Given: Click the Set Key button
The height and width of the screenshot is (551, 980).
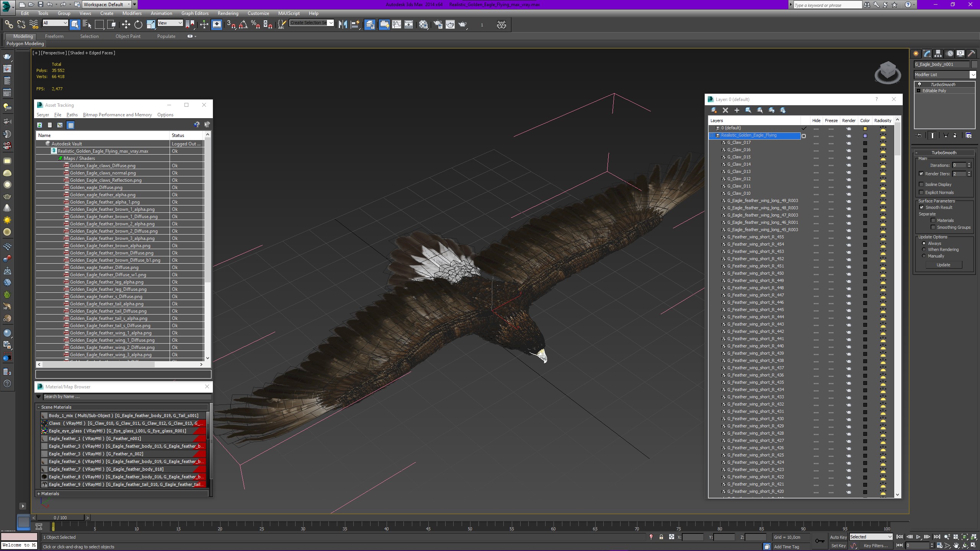Looking at the screenshot, I should [x=838, y=546].
